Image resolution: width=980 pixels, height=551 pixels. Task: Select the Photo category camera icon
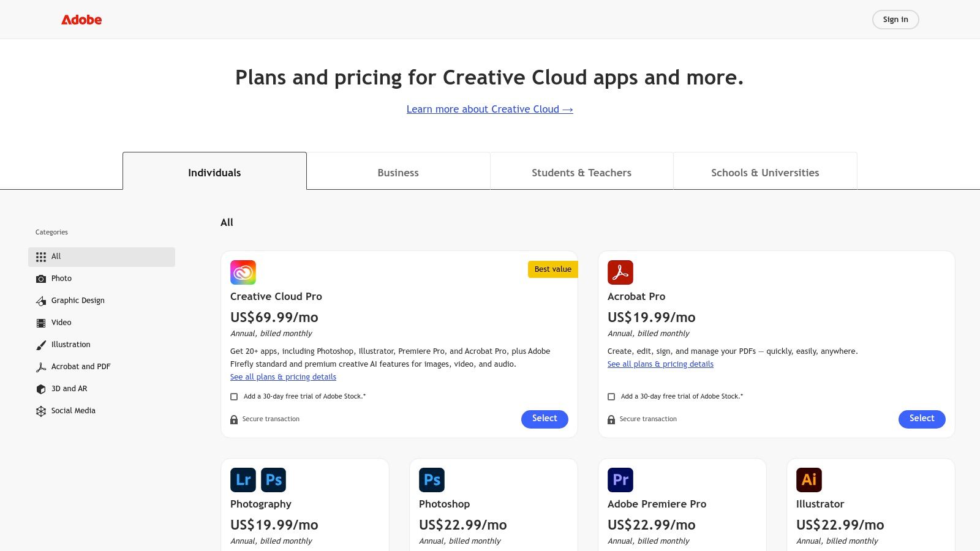coord(41,279)
